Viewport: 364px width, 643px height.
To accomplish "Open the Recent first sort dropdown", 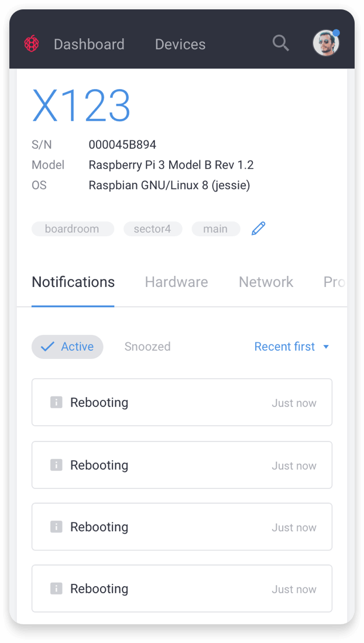I will (x=292, y=347).
